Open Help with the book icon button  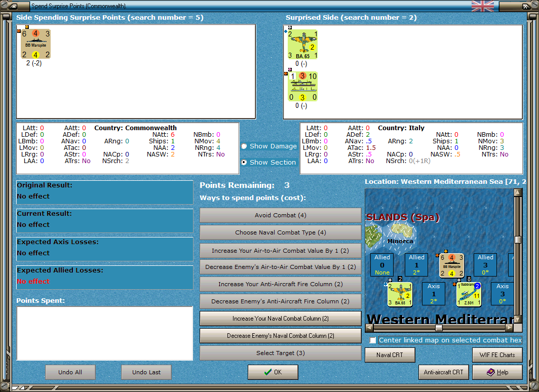tap(497, 372)
